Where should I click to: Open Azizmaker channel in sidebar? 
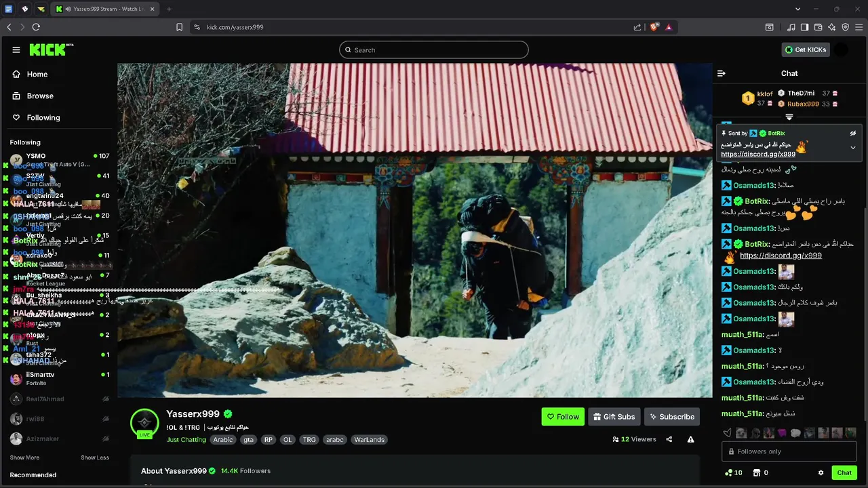[59, 439]
